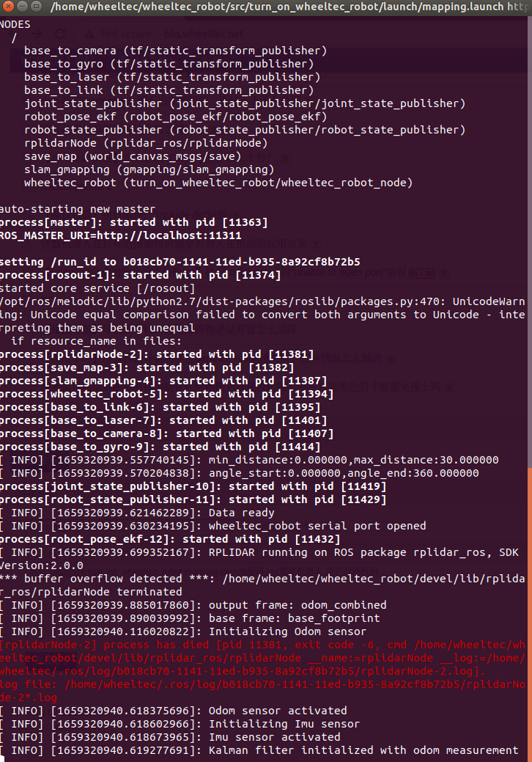Maximize the terminal window
The image size is (532, 762).
pyautogui.click(x=37, y=7)
